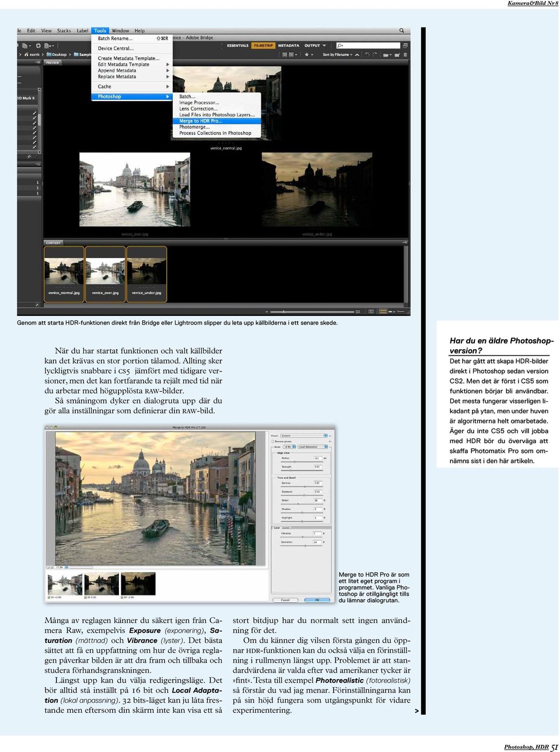Expand Edit Metadata Template submenu

coord(132,64)
